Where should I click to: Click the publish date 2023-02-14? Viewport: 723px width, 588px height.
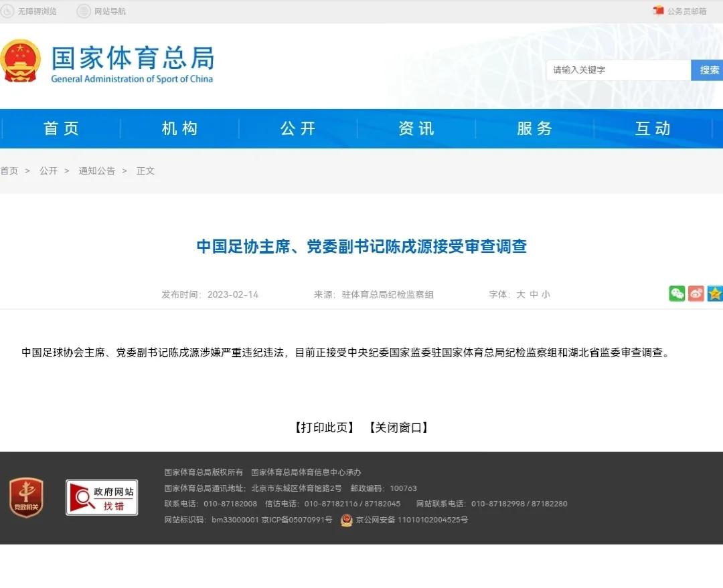(233, 294)
